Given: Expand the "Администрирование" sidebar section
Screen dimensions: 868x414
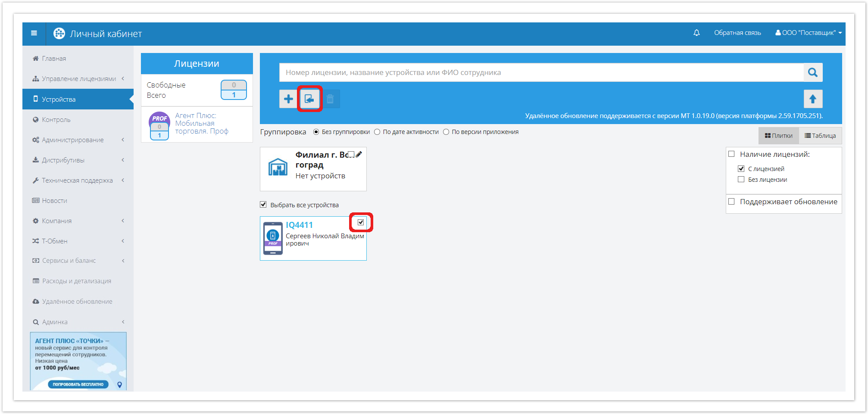Looking at the screenshot, I should coord(73,140).
